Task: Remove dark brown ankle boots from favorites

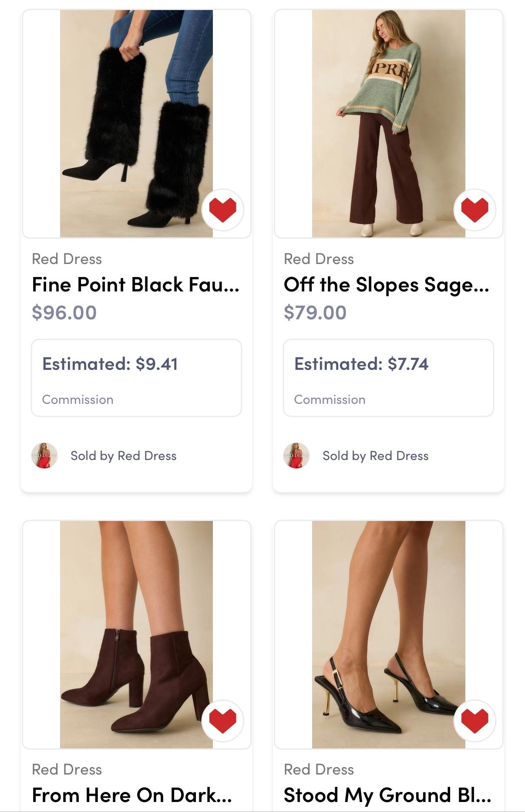Action: pyautogui.click(x=222, y=720)
